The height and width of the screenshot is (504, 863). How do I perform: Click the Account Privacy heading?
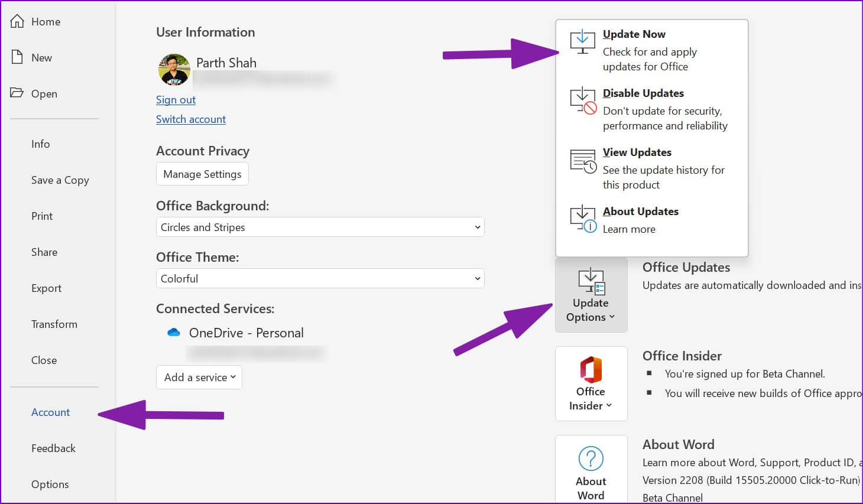pos(203,151)
